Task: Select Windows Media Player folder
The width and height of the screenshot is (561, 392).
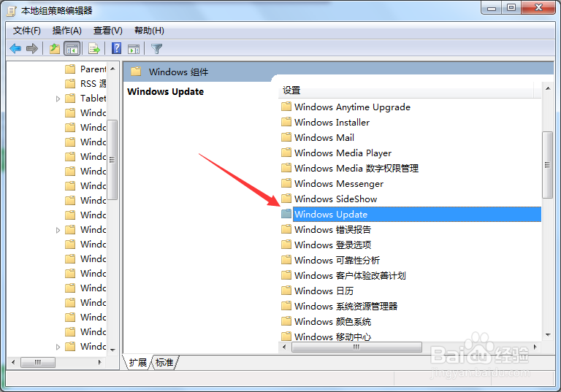Action: coord(343,153)
